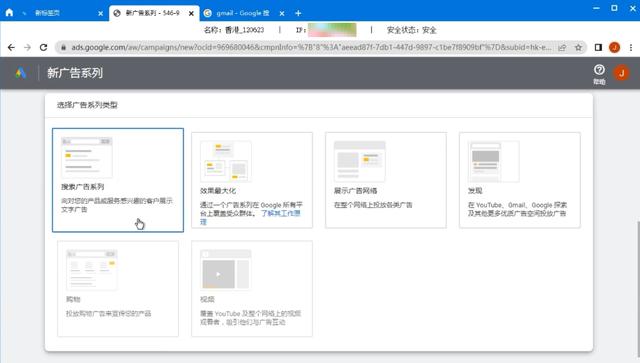Viewport: 640px width, 363px height.
Task: Click the ads.google.com address bar
Action: (x=310, y=47)
